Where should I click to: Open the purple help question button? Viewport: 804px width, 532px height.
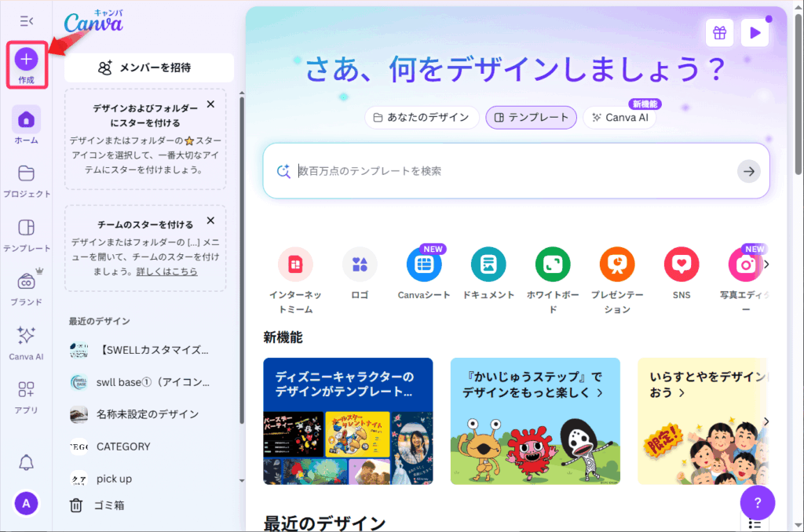(758, 503)
